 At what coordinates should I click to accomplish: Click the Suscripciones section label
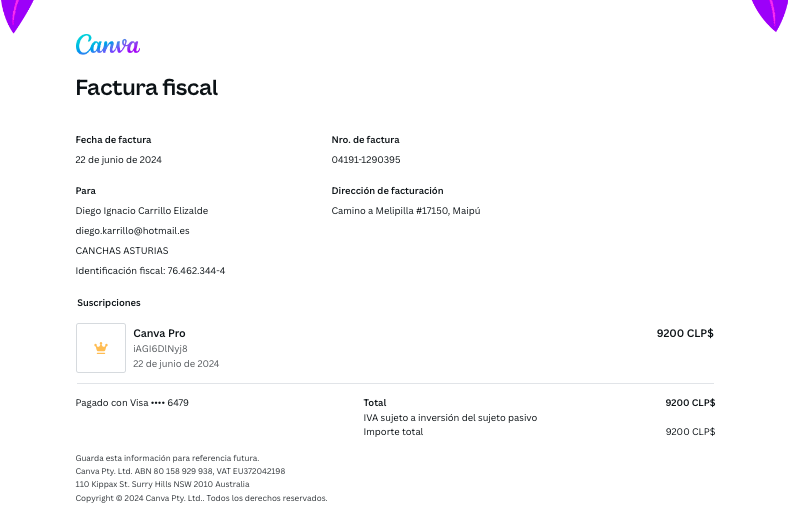109,302
